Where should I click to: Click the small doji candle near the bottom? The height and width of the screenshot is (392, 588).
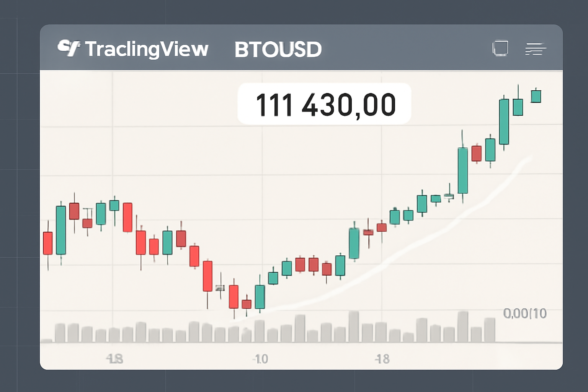pyautogui.click(x=220, y=288)
